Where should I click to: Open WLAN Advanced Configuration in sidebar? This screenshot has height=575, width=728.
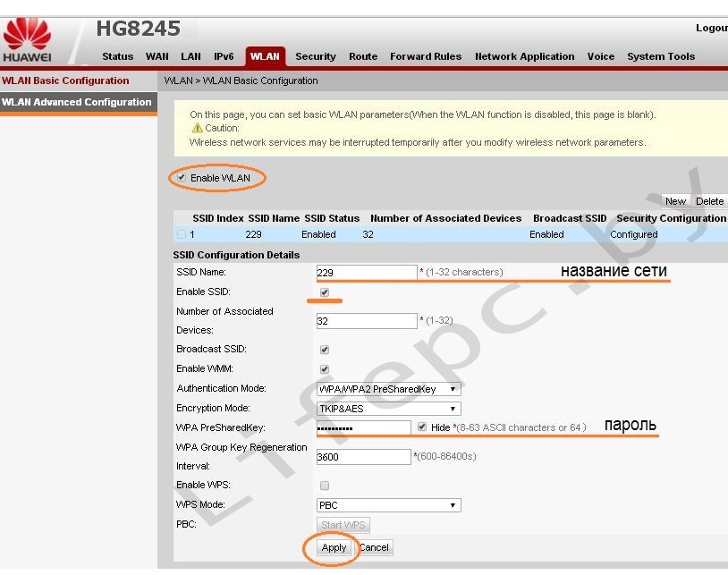[77, 102]
